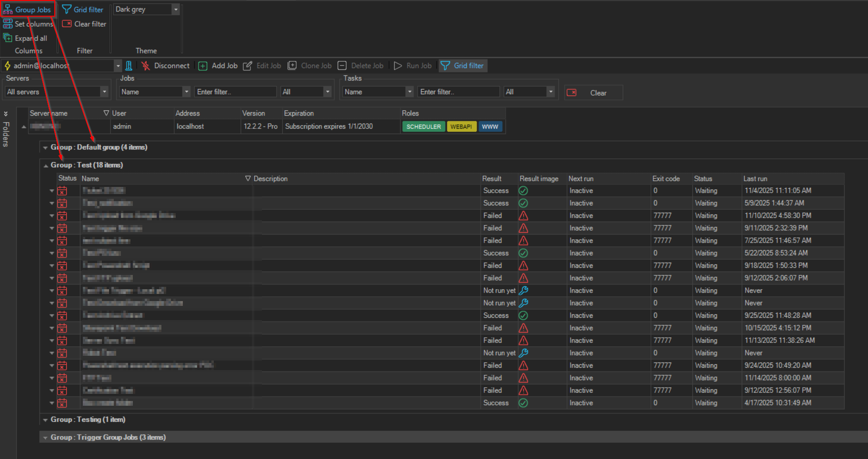The height and width of the screenshot is (459, 868).
Task: Click status calendar icon for job run 9/25/2025
Action: pos(62,315)
